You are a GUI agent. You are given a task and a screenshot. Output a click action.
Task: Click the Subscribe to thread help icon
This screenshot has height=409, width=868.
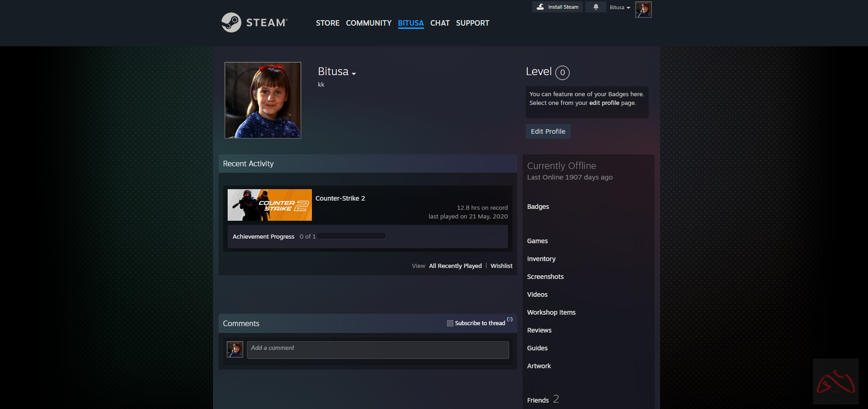click(510, 319)
